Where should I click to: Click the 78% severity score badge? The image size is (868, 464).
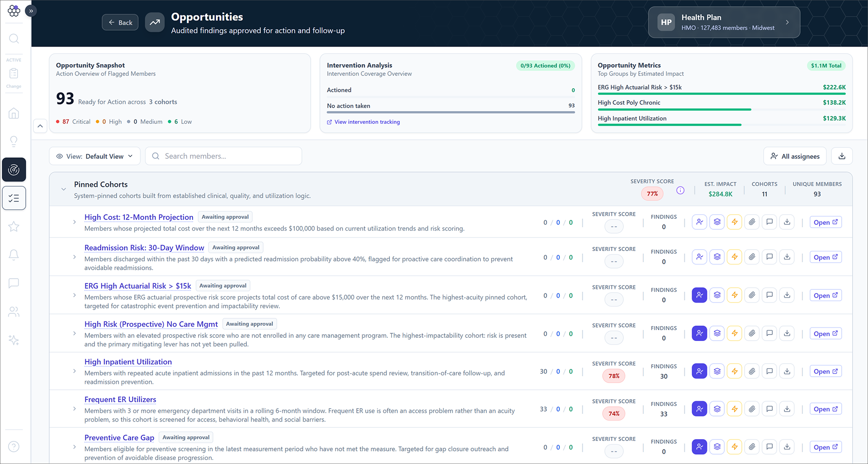(614, 376)
